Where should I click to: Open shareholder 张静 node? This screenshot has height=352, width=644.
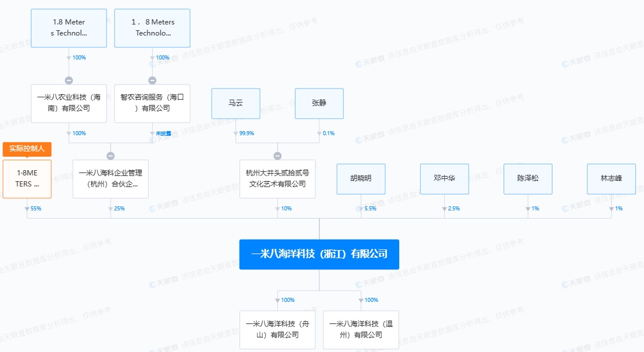[319, 104]
